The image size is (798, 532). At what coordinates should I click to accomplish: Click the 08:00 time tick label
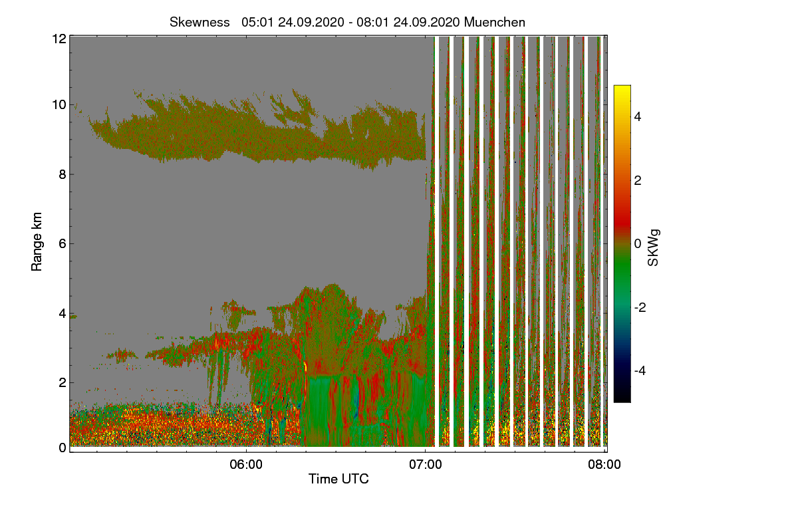605,465
